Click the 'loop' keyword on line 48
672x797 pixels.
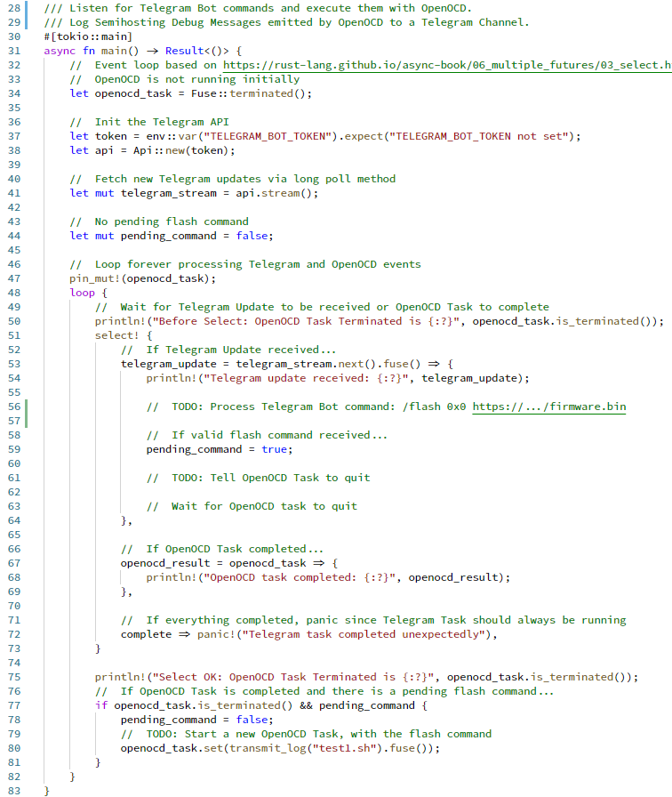tap(83, 293)
